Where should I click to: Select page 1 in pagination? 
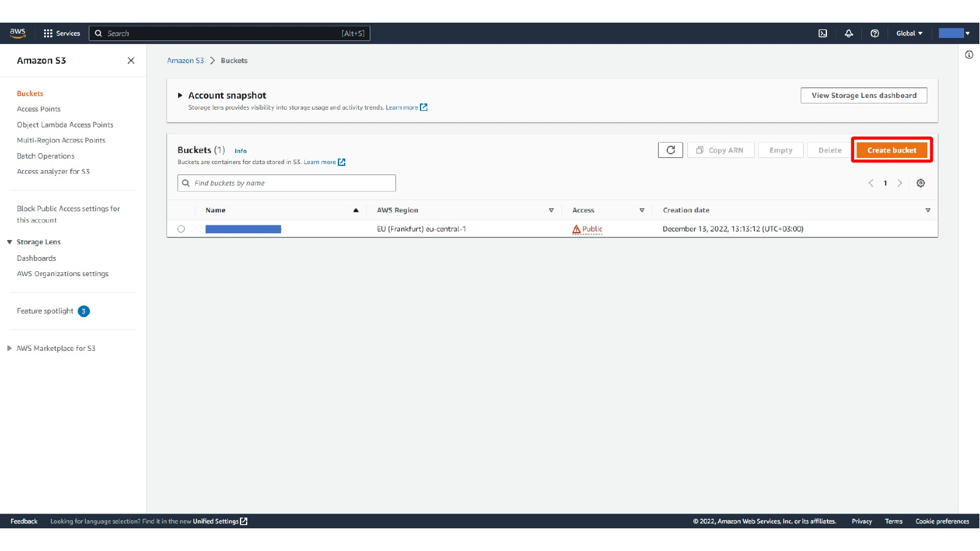tap(885, 183)
